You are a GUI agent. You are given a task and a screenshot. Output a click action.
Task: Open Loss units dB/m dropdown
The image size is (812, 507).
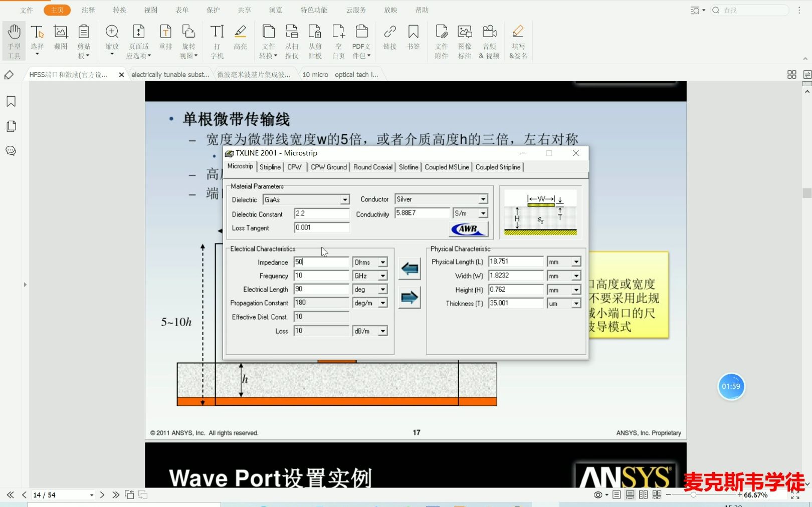coord(382,331)
